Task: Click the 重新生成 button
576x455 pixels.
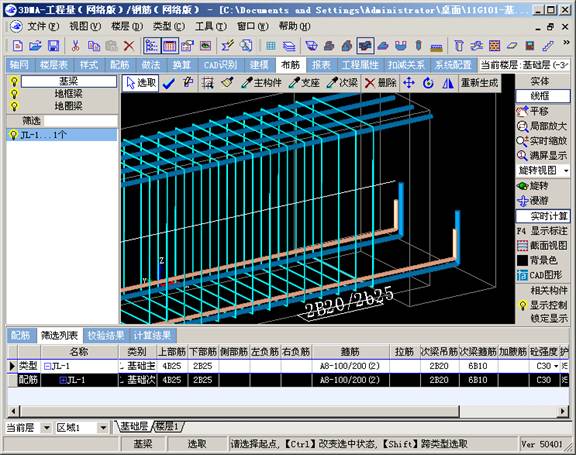Action: coord(479,83)
